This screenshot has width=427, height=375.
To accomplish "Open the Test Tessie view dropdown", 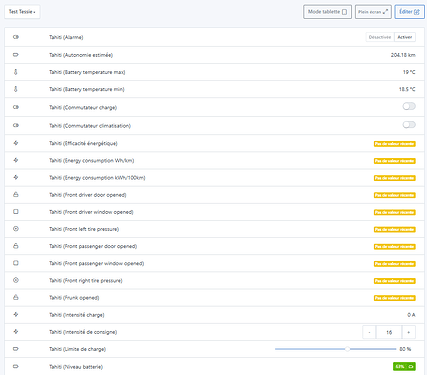I will 22,12.
